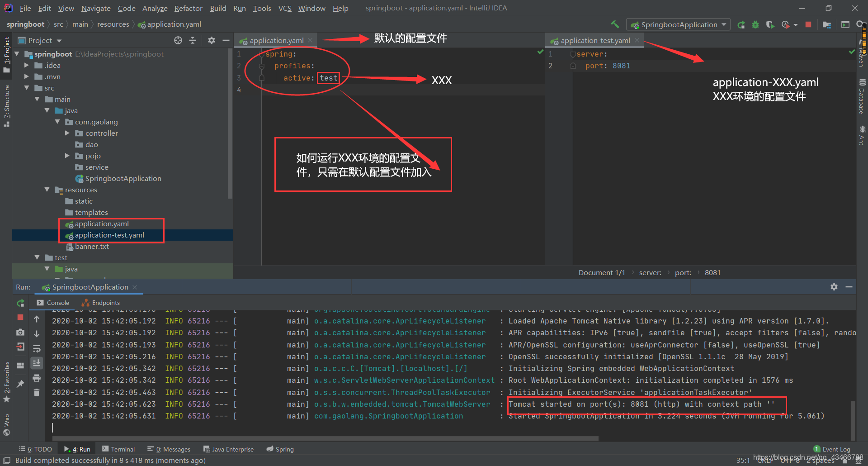Open the Refactor menu

(x=188, y=8)
